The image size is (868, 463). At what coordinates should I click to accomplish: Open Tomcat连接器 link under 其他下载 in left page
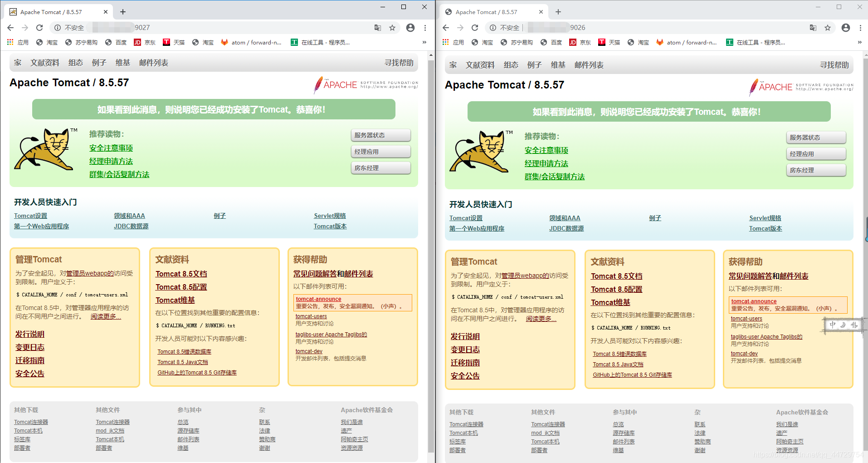[x=31, y=422]
